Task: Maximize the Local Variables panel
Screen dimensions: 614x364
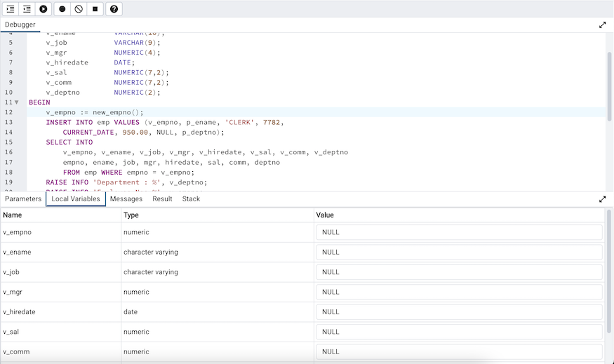Action: pyautogui.click(x=602, y=199)
